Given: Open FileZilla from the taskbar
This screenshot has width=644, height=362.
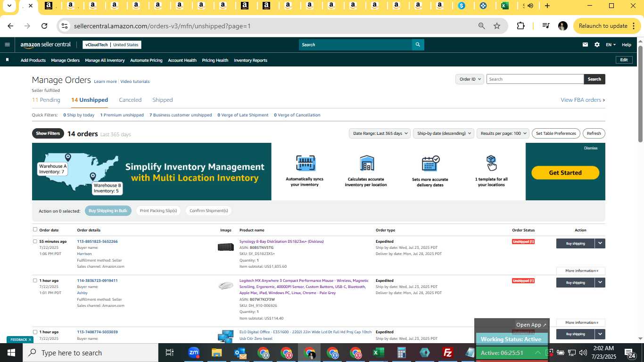Looking at the screenshot, I should click(x=448, y=353).
